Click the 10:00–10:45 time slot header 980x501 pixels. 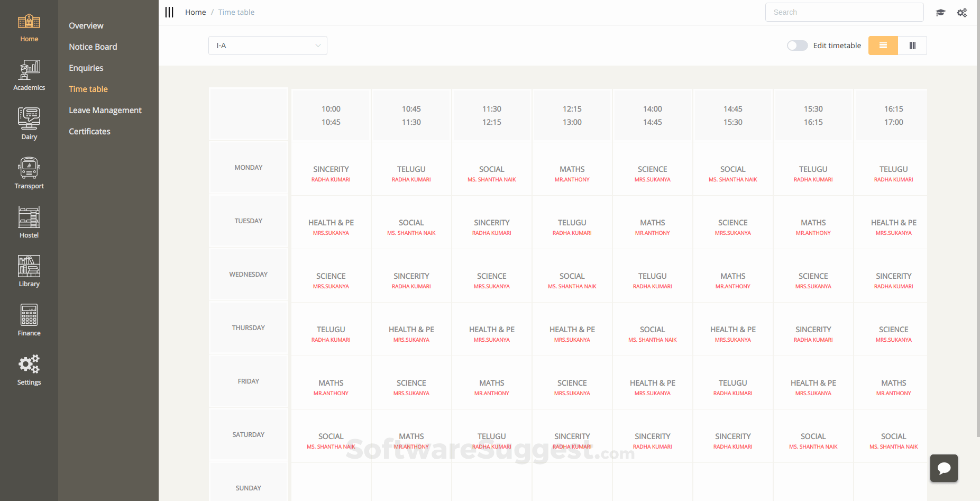click(331, 115)
